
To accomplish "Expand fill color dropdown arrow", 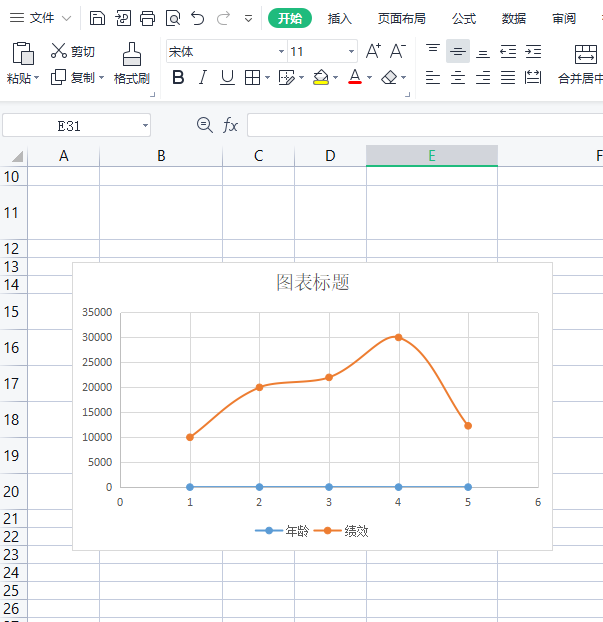I will (x=336, y=77).
